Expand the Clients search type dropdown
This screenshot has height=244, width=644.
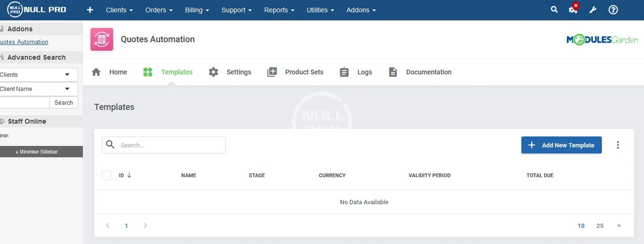[x=38, y=74]
